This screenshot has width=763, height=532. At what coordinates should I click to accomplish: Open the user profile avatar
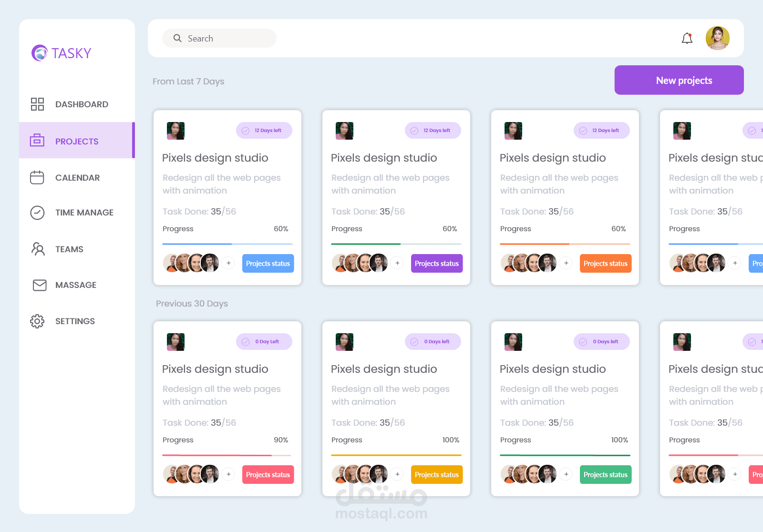[718, 38]
